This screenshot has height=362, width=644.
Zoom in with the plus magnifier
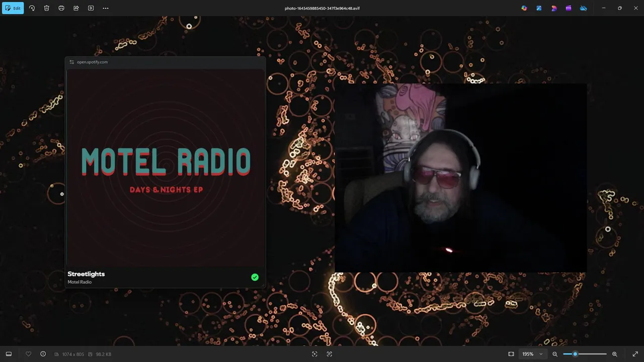[x=615, y=354]
